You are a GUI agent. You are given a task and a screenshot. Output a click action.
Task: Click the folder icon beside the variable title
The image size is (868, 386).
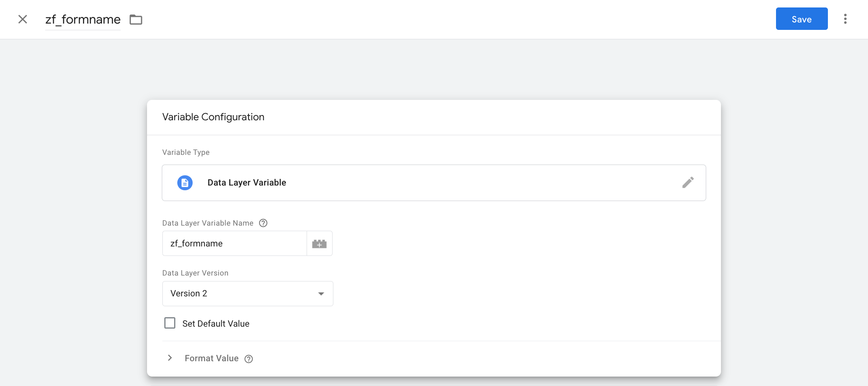136,20
